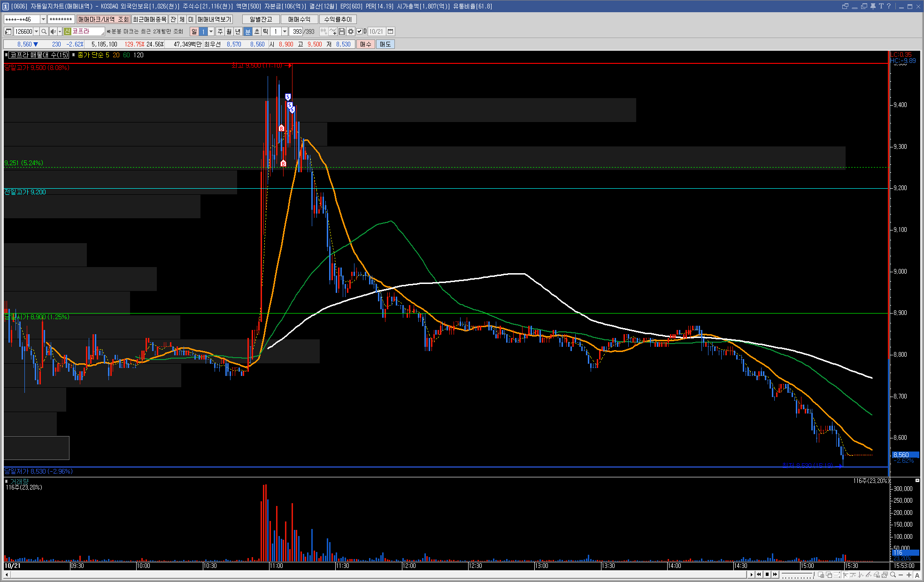
Task: Open the minute interval dropdown arrow
Action: (x=285, y=31)
